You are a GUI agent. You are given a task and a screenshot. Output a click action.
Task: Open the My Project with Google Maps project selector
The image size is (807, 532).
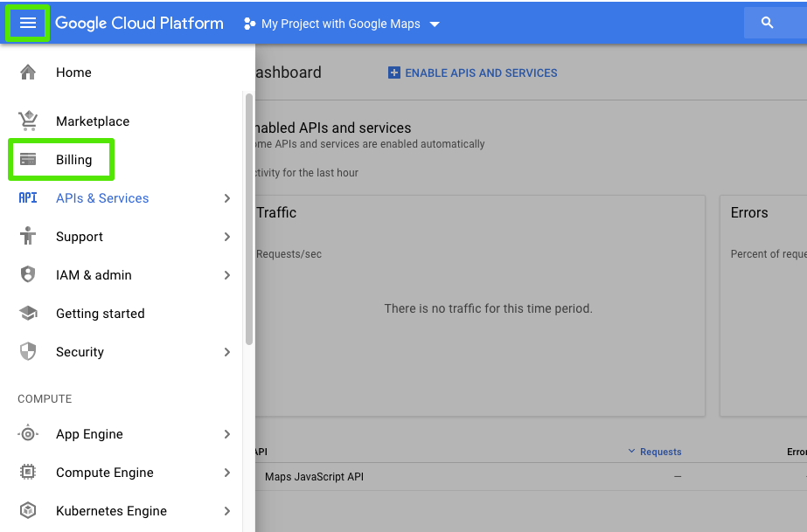[341, 24]
